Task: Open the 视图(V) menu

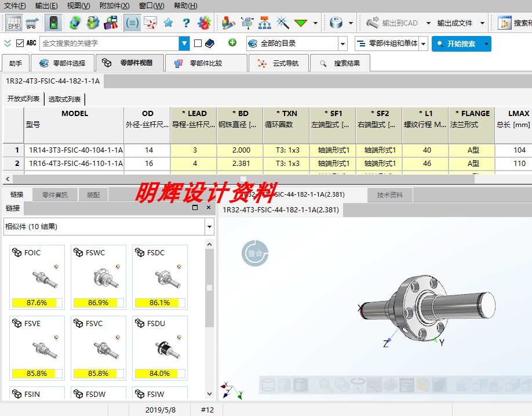Action: point(78,6)
